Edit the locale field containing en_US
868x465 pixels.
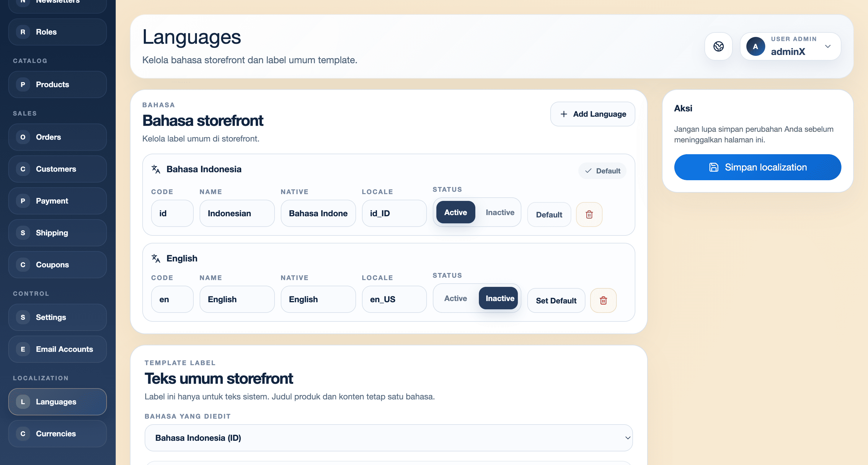(394, 300)
